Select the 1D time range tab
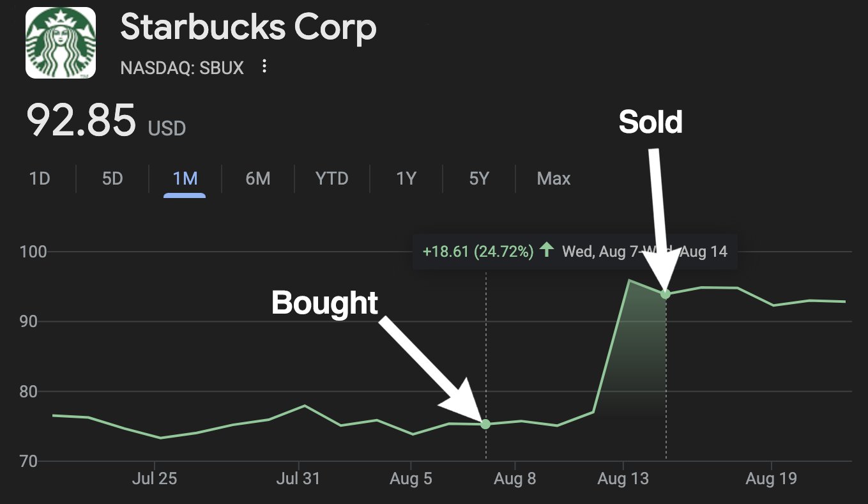Image resolution: width=868 pixels, height=504 pixels. pos(40,179)
